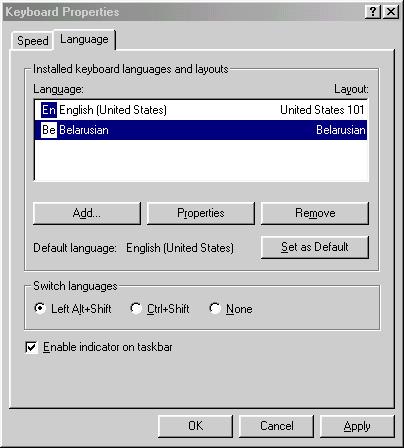Click the question mark help button

[x=373, y=12]
